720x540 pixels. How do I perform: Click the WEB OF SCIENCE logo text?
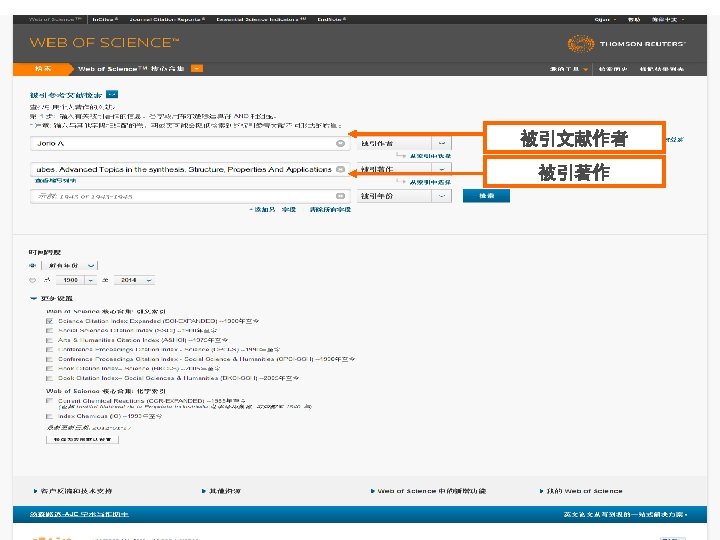tap(104, 43)
